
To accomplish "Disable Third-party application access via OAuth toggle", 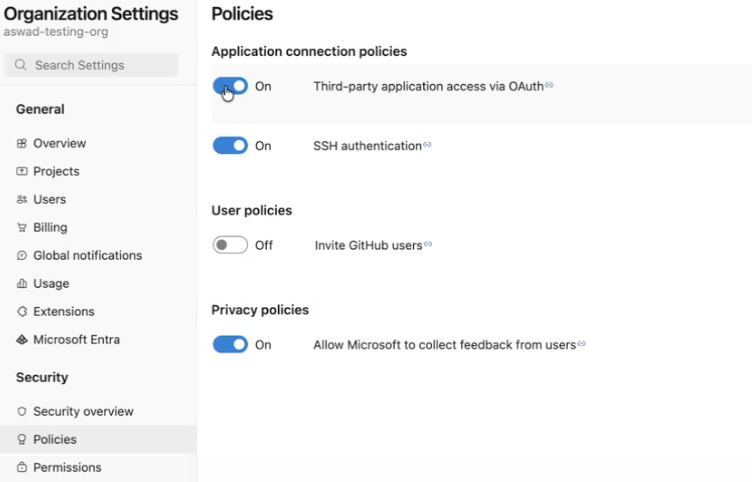I will pos(230,86).
